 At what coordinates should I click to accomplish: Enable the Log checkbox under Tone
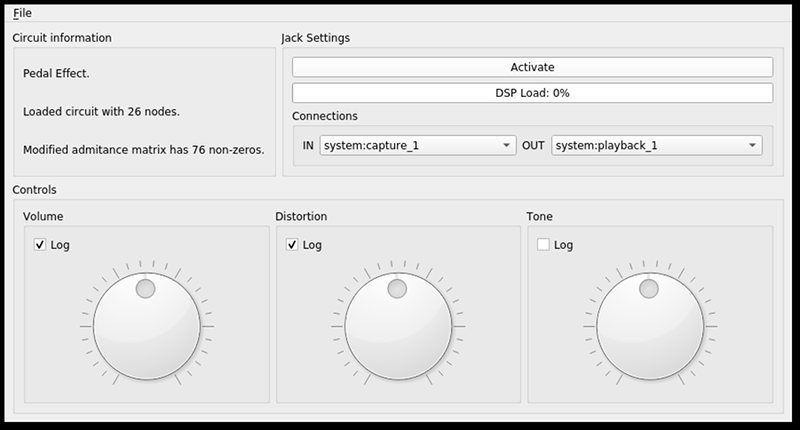544,244
